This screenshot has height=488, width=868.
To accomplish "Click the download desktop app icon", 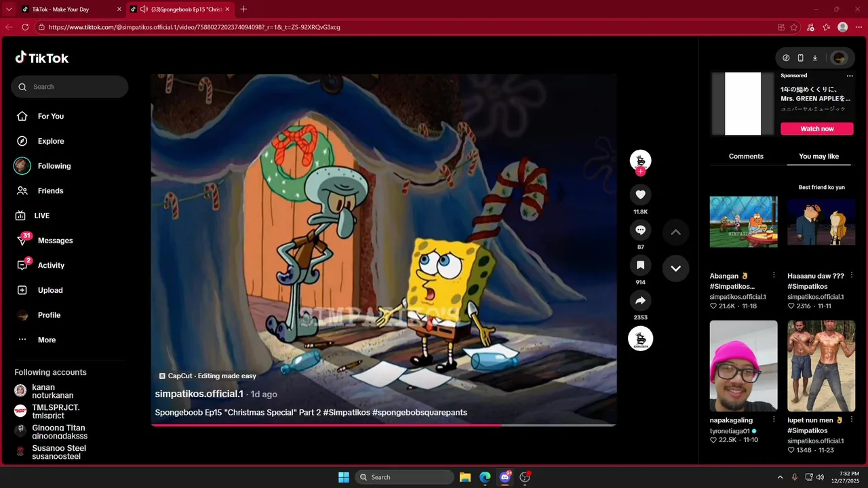I will click(815, 58).
